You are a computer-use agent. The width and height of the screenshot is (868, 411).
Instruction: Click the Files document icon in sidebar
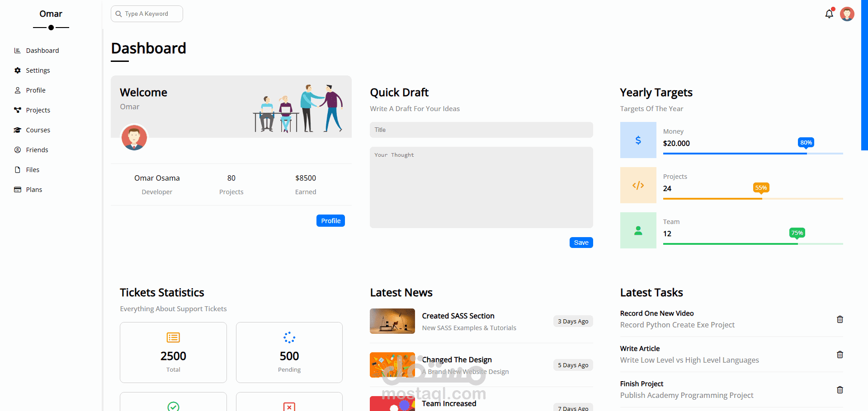(18, 170)
